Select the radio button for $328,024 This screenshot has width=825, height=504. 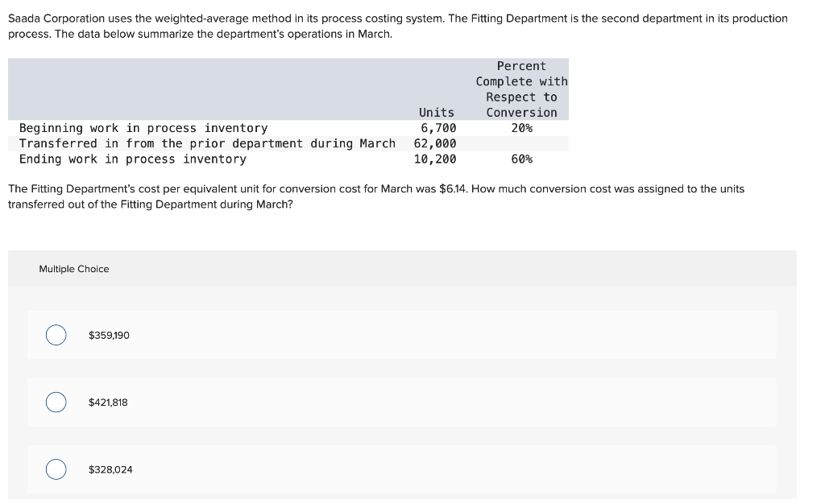point(56,469)
